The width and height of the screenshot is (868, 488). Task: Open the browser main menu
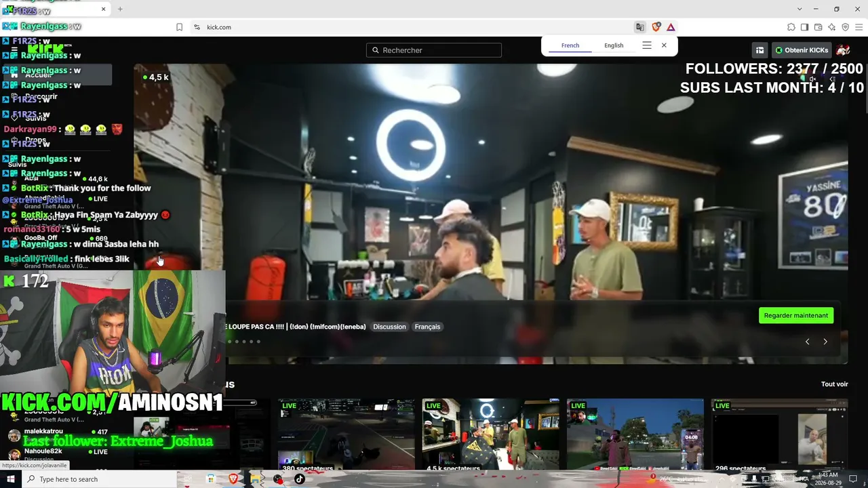[859, 27]
